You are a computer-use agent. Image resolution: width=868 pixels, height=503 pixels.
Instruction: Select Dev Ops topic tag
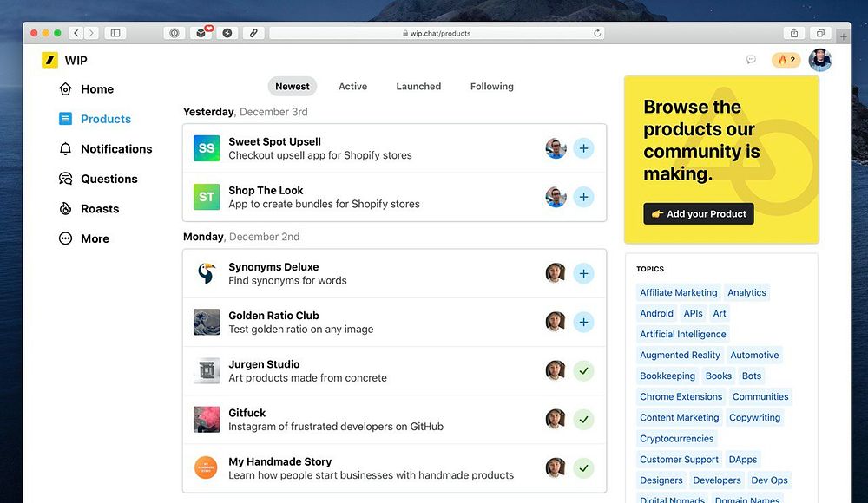pos(769,480)
